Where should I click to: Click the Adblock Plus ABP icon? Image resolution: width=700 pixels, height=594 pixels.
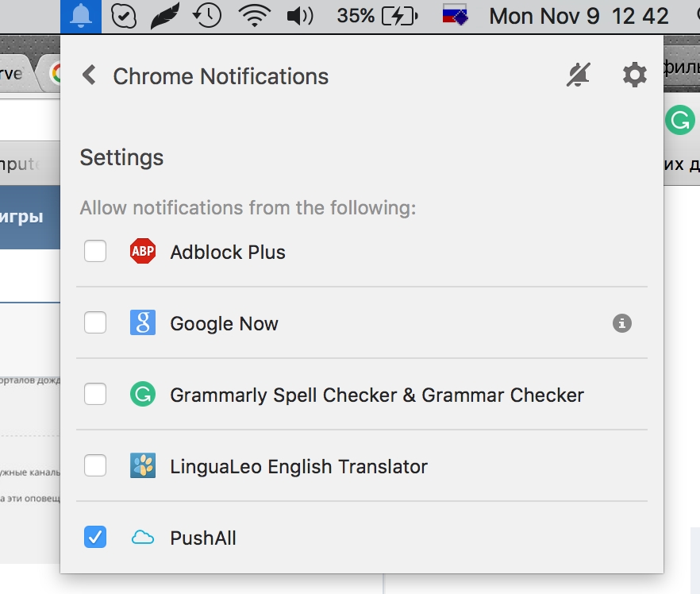(143, 251)
